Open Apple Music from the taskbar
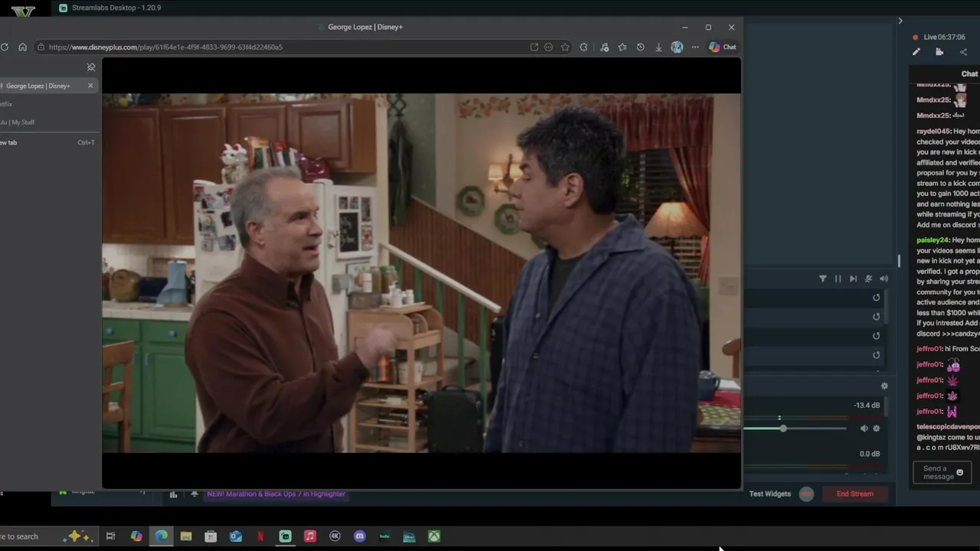 pos(310,536)
